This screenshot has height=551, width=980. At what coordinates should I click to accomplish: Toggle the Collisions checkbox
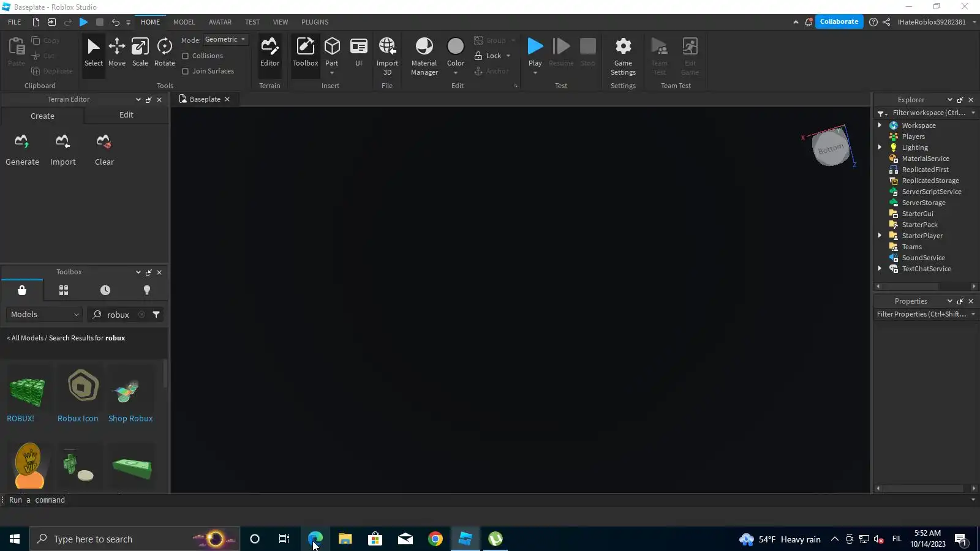(x=186, y=56)
